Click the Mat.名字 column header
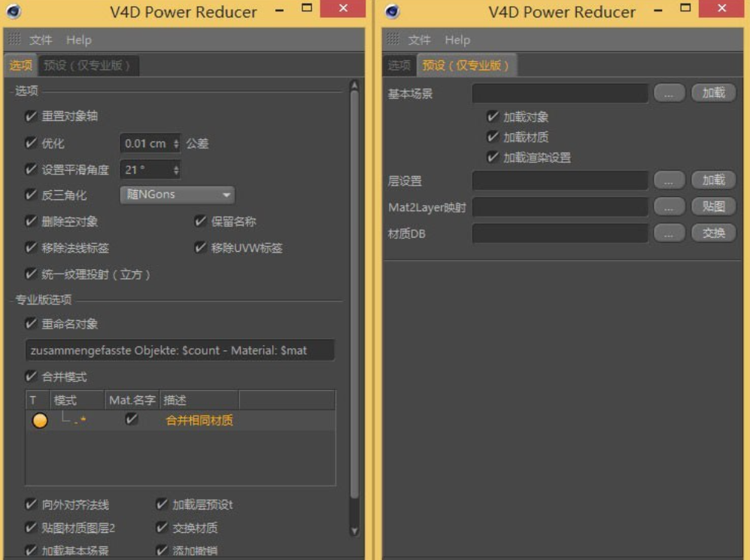 point(132,400)
